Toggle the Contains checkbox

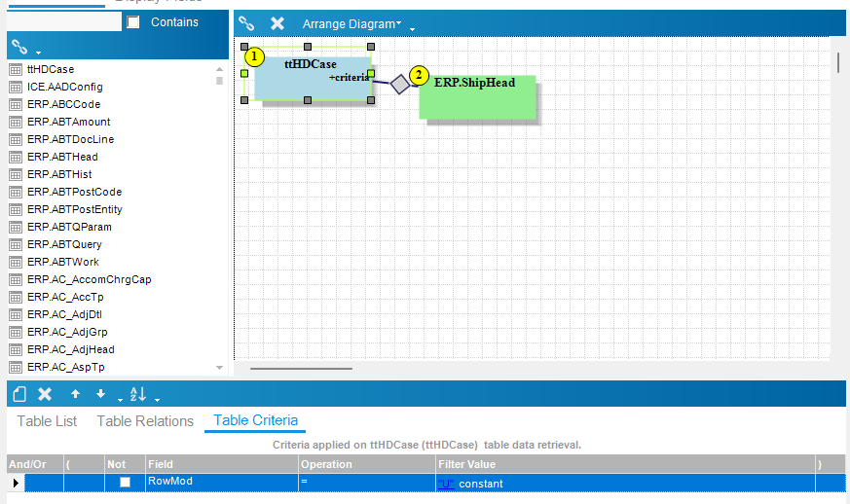132,21
